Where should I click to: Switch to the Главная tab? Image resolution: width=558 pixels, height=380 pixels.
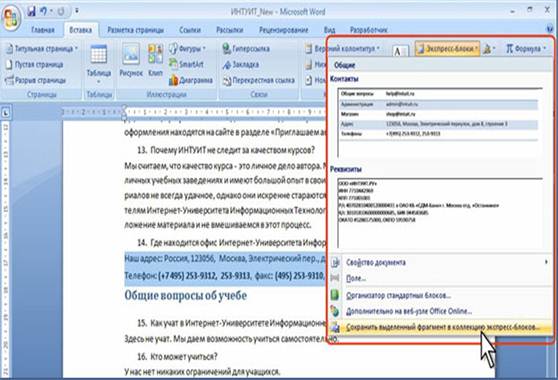pos(43,30)
